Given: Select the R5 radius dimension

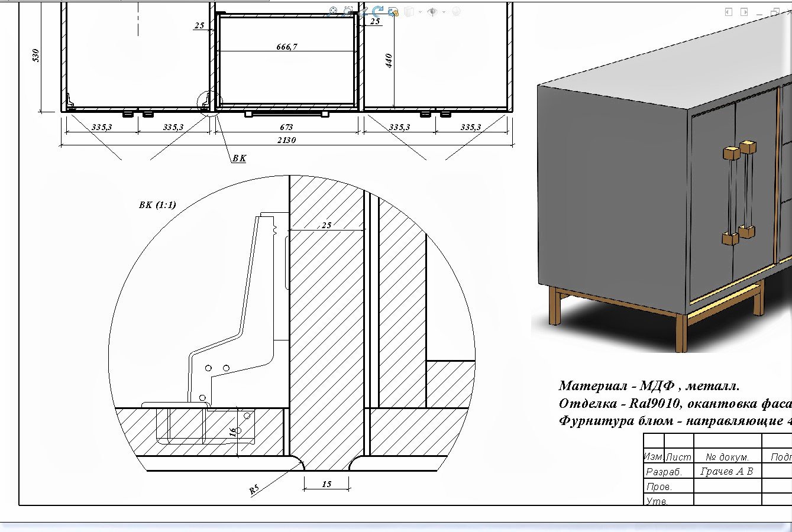Looking at the screenshot, I should [254, 489].
